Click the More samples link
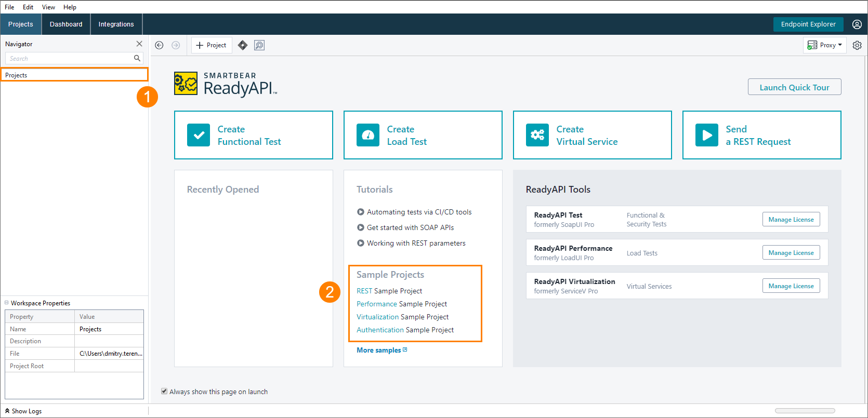Image resolution: width=868 pixels, height=418 pixels. 379,350
